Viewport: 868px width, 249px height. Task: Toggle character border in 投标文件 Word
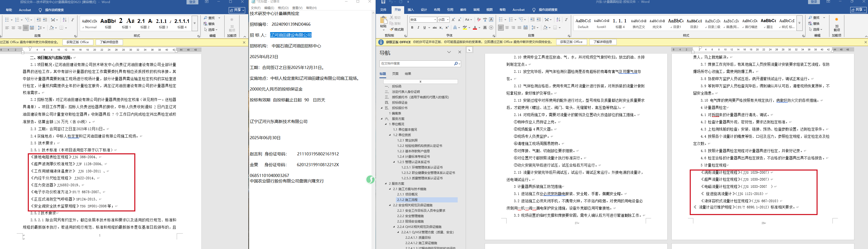pos(491,20)
